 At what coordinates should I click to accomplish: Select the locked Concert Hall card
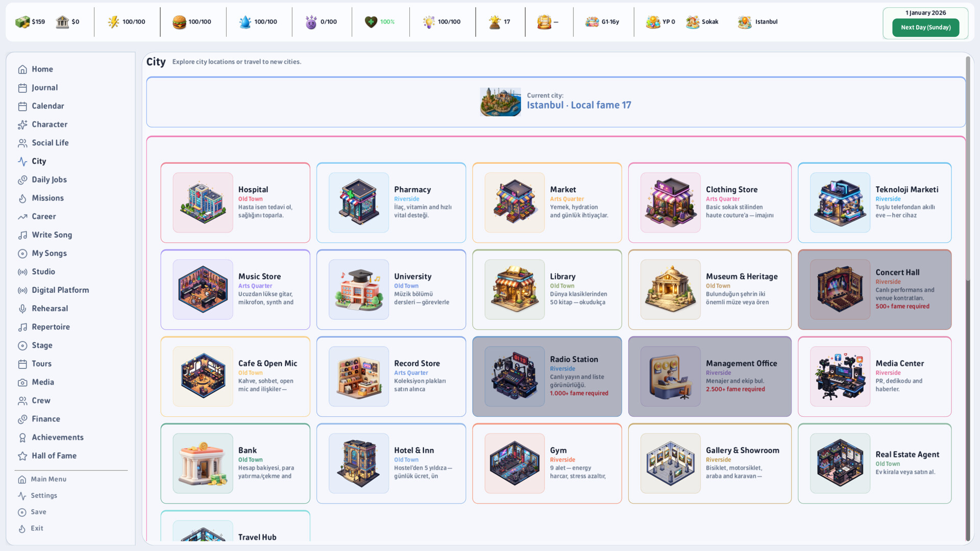click(874, 289)
